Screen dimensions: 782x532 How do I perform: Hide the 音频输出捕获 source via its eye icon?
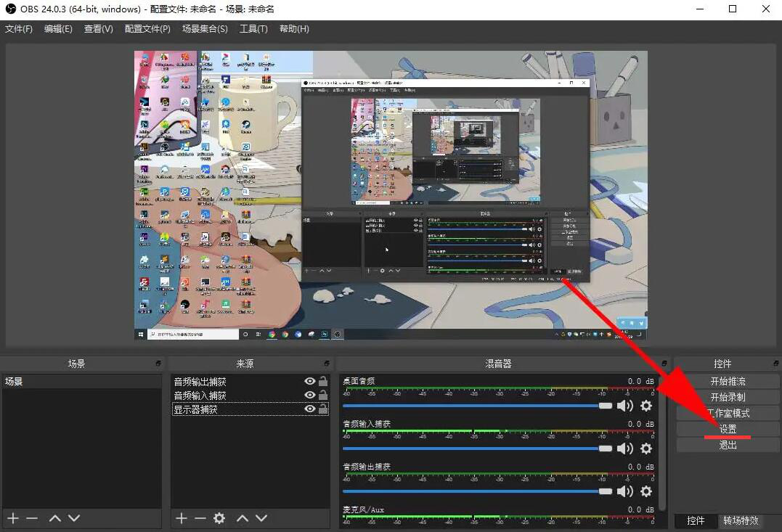pos(310,382)
